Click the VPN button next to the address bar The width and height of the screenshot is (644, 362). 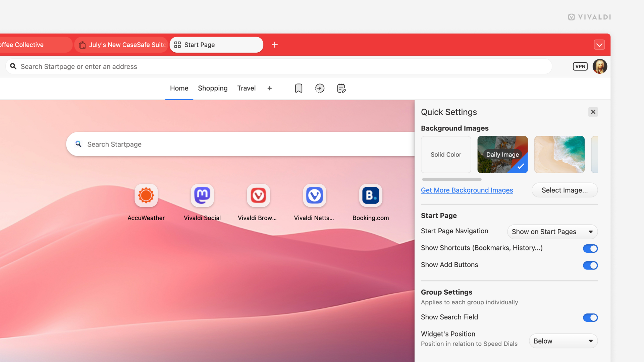(580, 66)
